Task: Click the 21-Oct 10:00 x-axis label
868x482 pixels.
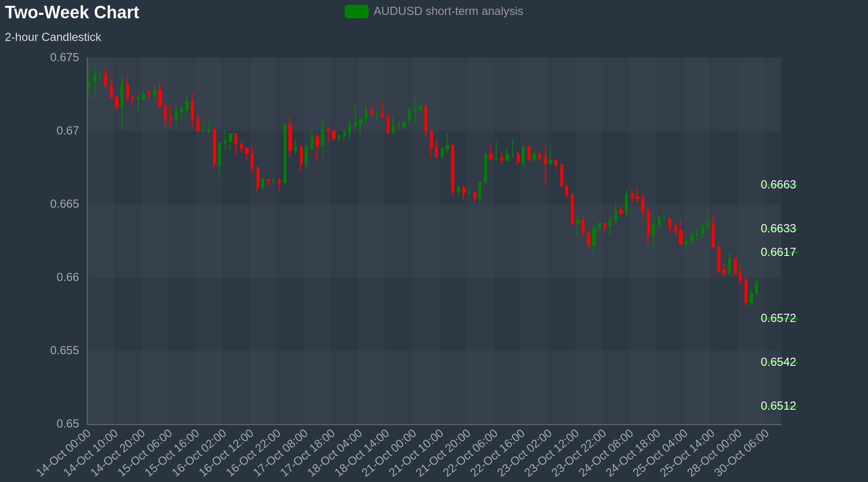Action: pos(417,453)
